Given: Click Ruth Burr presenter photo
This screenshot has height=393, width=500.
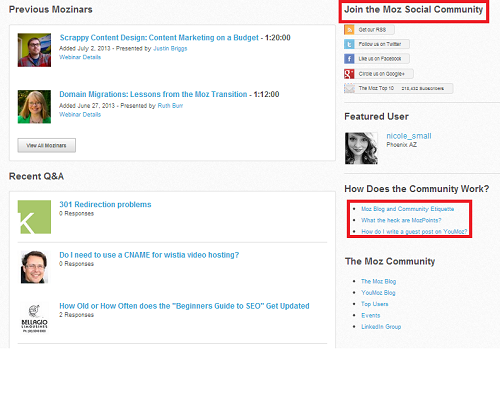Looking at the screenshot, I should (x=34, y=107).
